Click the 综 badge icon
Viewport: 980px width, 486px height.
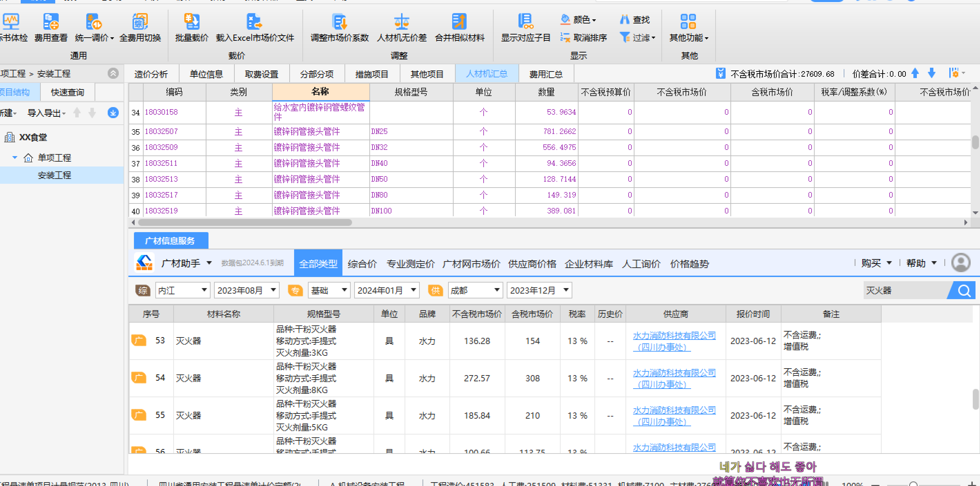click(x=143, y=290)
